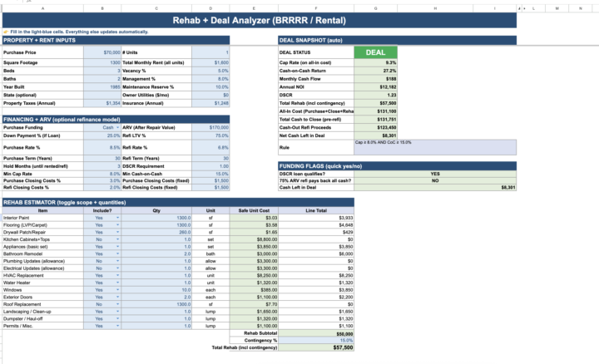This screenshot has height=364, width=599.
Task: Click the Rehab + Deal Analyzer title banner
Action: point(260,20)
